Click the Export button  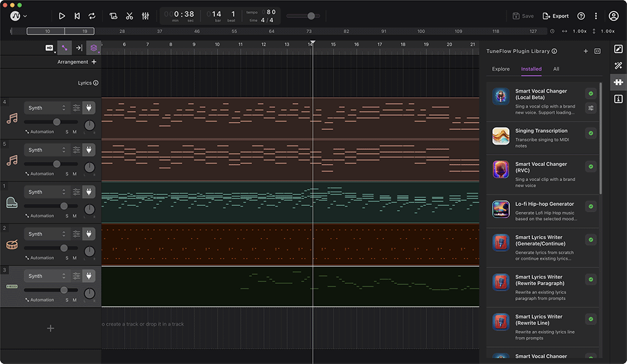tap(556, 16)
